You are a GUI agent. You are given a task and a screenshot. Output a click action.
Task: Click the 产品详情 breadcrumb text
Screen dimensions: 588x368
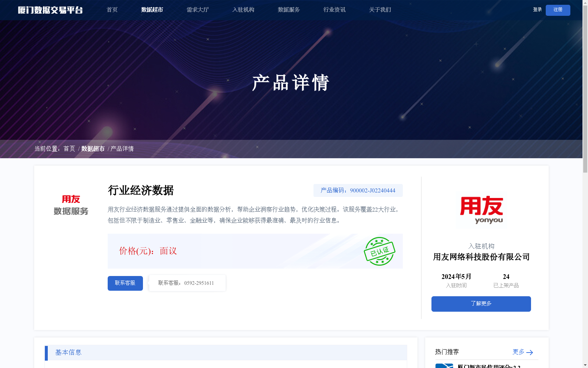point(122,149)
